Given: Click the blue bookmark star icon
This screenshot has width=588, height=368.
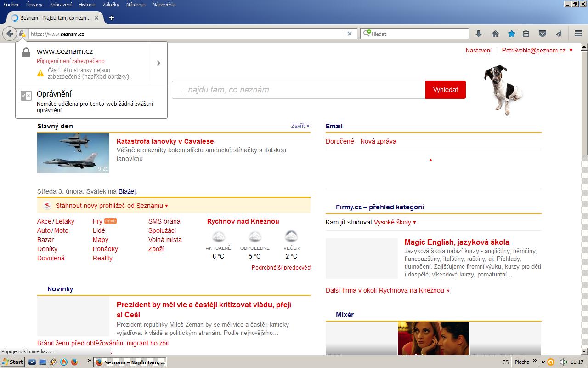Looking at the screenshot, I should tap(511, 34).
